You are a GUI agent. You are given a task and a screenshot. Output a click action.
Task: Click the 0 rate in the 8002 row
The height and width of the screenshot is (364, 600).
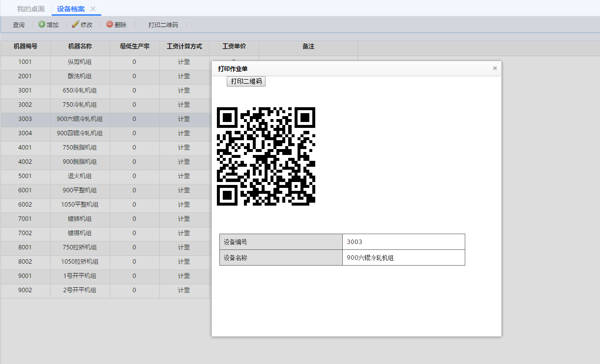pyautogui.click(x=134, y=262)
